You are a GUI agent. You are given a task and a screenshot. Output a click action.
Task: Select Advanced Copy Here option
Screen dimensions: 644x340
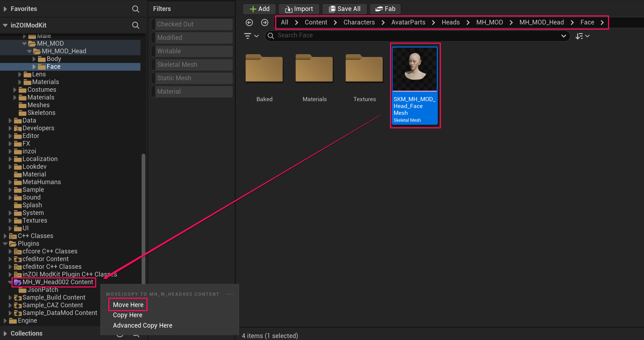(142, 325)
